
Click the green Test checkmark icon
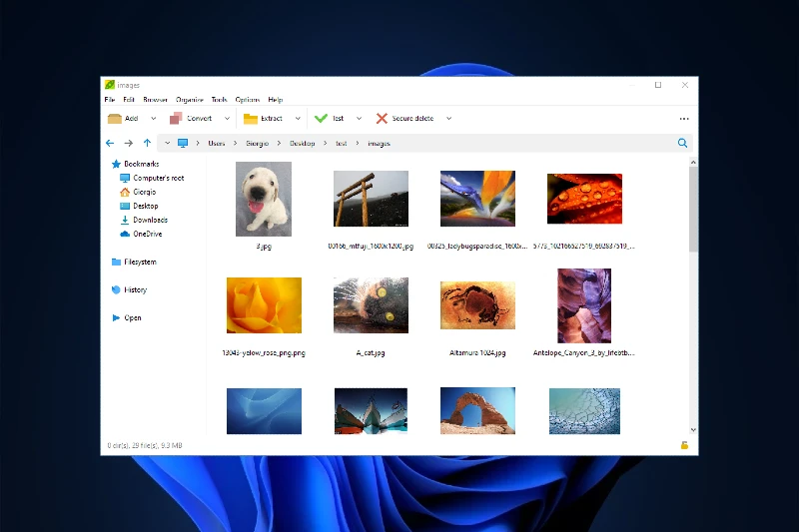coord(321,118)
